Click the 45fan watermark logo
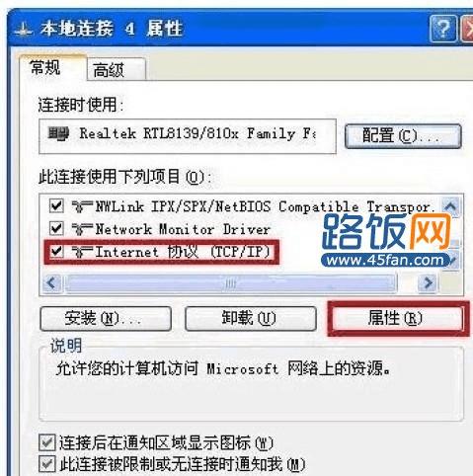This screenshot has height=476, width=473. (387, 240)
